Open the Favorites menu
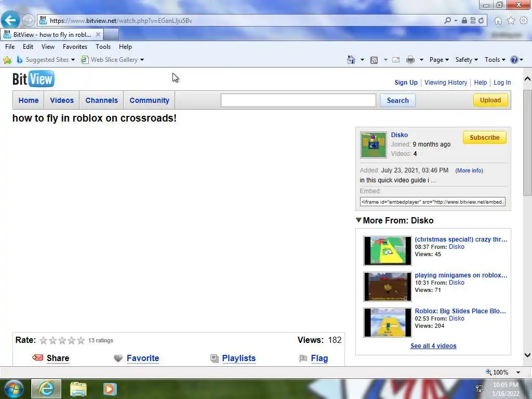Image resolution: width=532 pixels, height=399 pixels. pyautogui.click(x=75, y=46)
